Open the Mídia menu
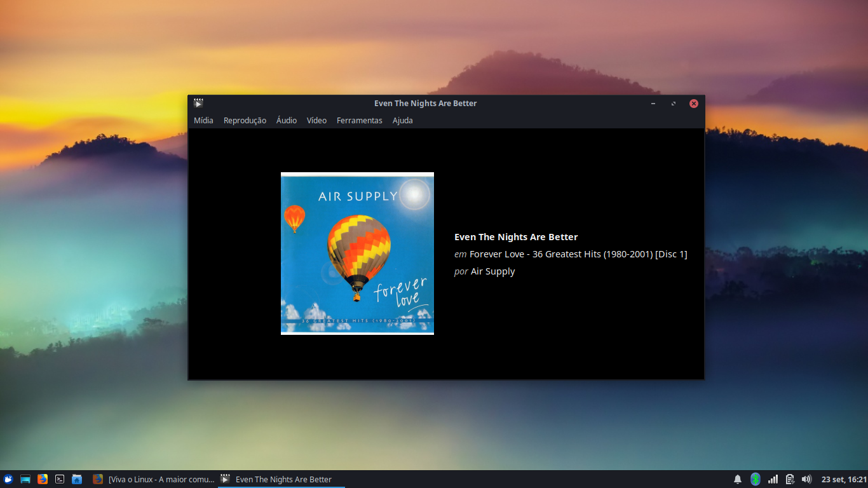868x488 pixels. [203, 120]
